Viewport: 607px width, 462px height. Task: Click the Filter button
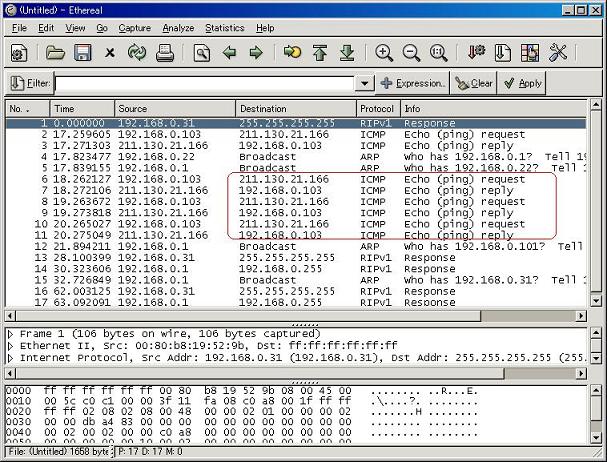point(30,83)
